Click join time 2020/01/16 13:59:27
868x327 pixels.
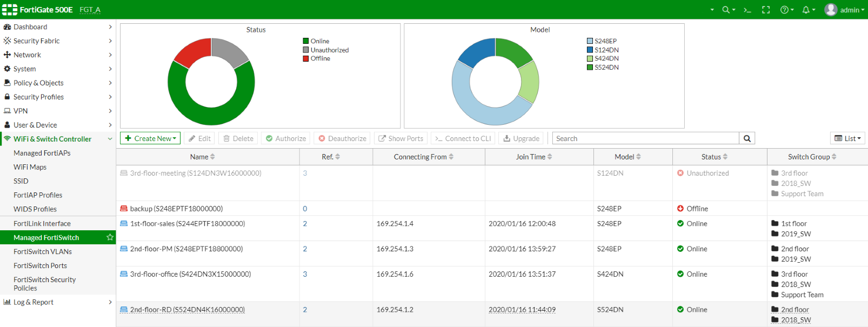point(522,249)
